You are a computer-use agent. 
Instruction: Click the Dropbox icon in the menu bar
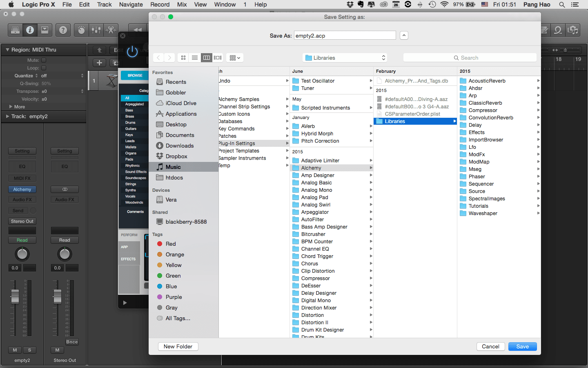350,4
